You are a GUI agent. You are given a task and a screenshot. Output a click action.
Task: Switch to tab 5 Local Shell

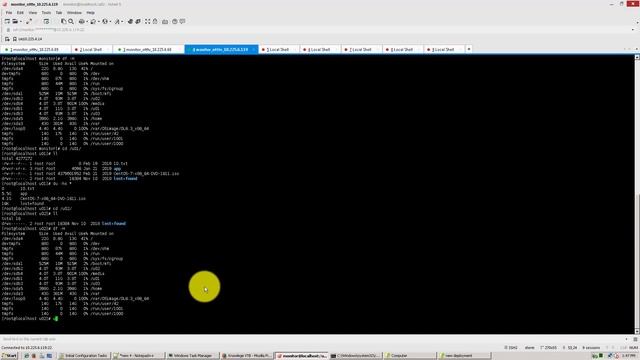278,49
